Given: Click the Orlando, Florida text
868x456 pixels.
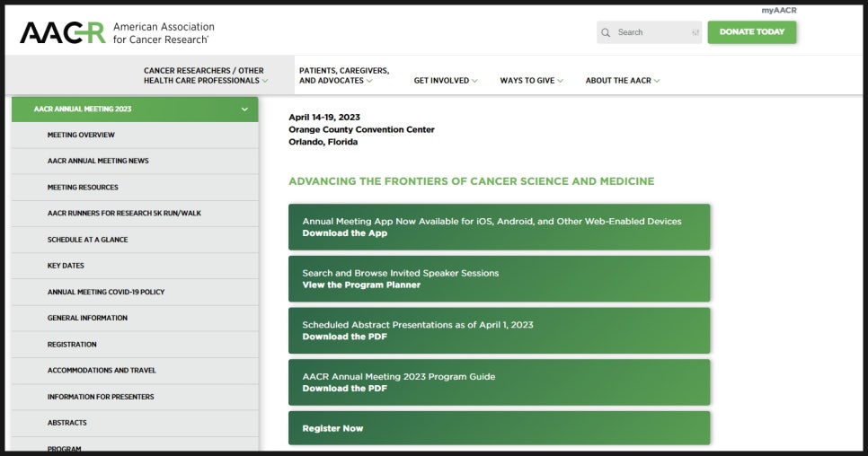Looking at the screenshot, I should 323,142.
